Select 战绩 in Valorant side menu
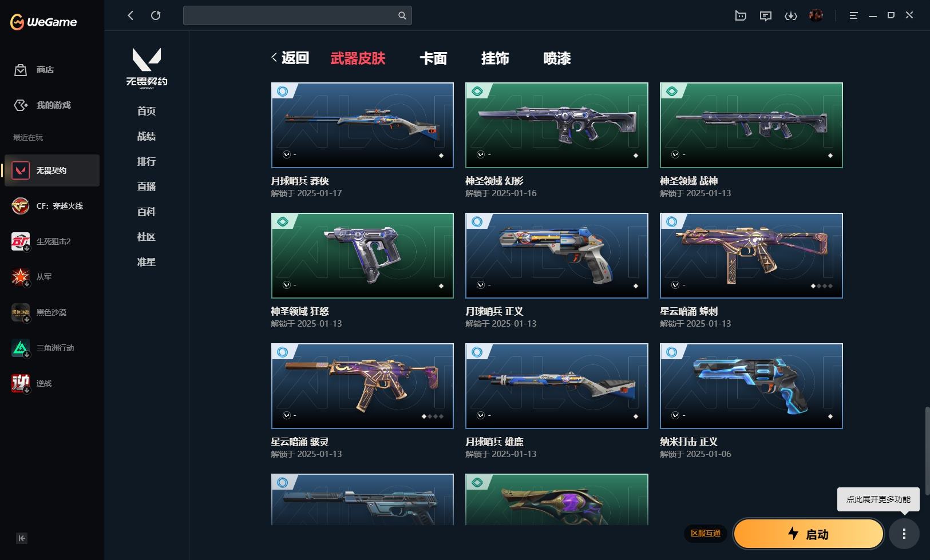The image size is (930, 560). [x=147, y=136]
